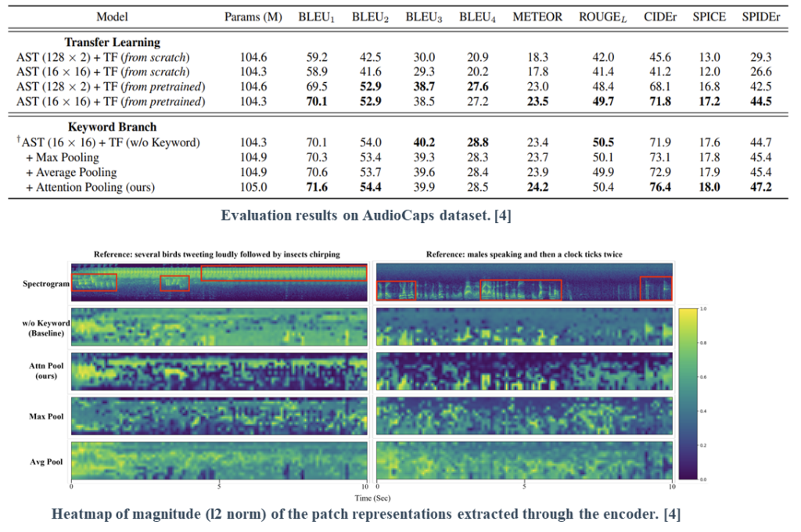Viewport: 801px width, 532px height.
Task: Select the Attn Pool (ours) heatmap label
Action: 44,370
